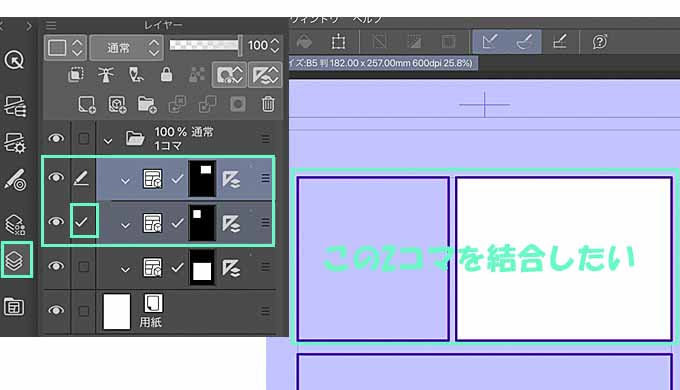Create a new 3D layer icon
Image resolution: width=680 pixels, height=390 pixels.
coord(117,105)
